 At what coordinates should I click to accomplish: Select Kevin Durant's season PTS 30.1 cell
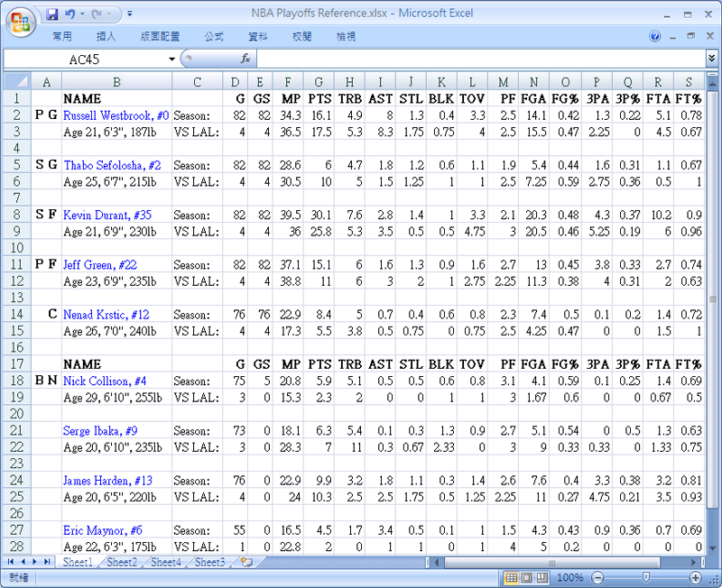319,215
